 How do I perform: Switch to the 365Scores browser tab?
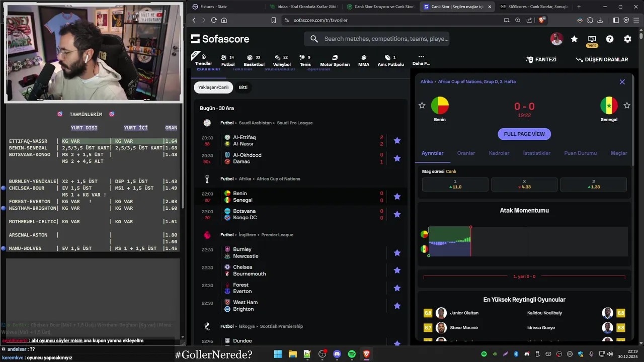click(x=533, y=7)
